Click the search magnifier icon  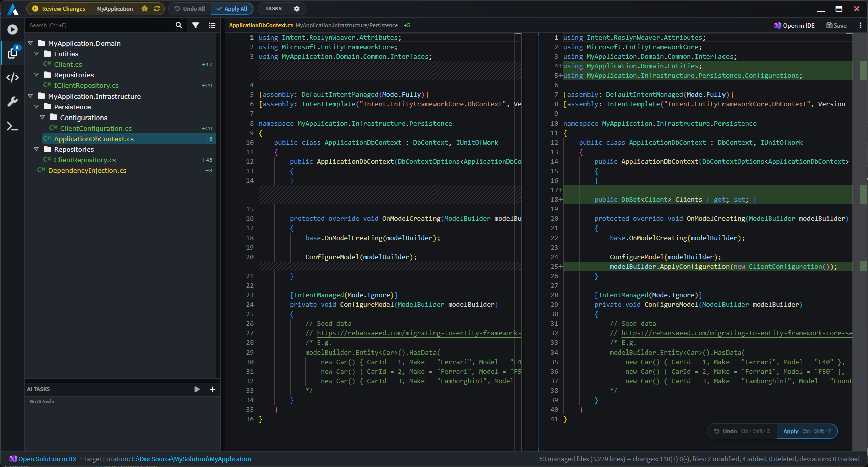[x=179, y=25]
